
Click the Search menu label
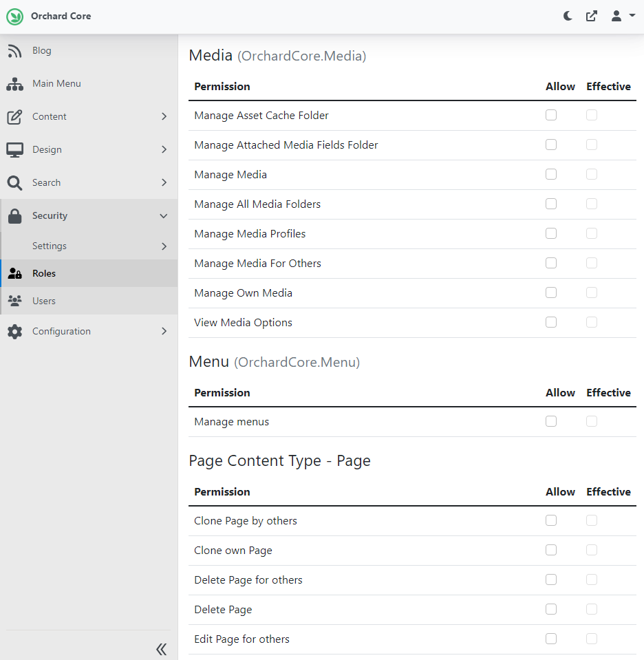[x=47, y=182]
